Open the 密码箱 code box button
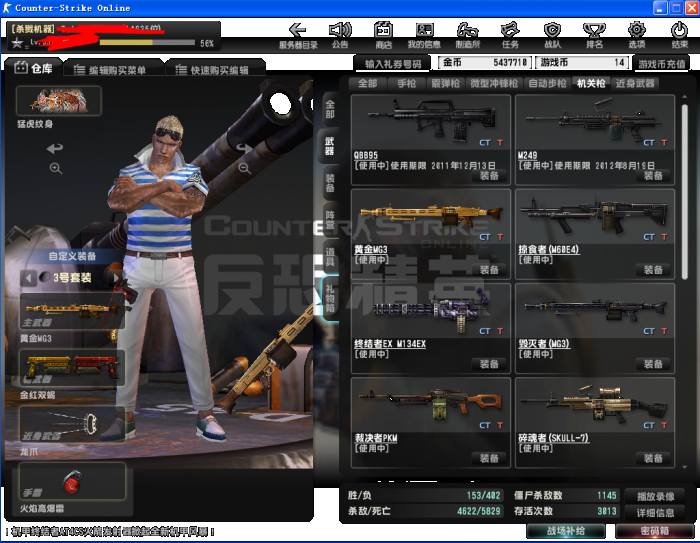This screenshot has width=700, height=543. (654, 531)
